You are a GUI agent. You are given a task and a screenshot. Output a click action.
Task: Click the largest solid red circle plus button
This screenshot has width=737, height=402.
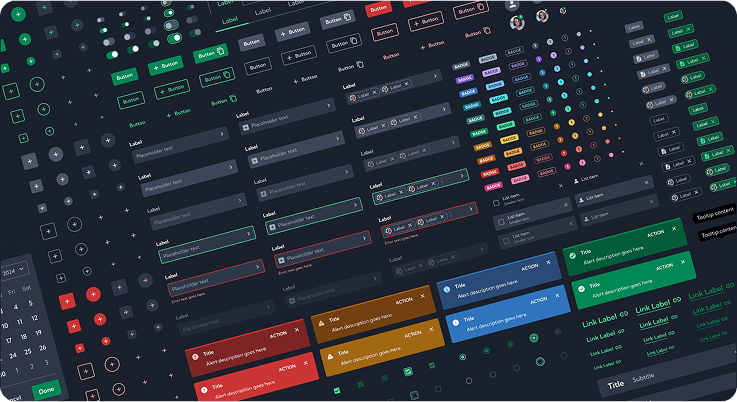point(94,294)
